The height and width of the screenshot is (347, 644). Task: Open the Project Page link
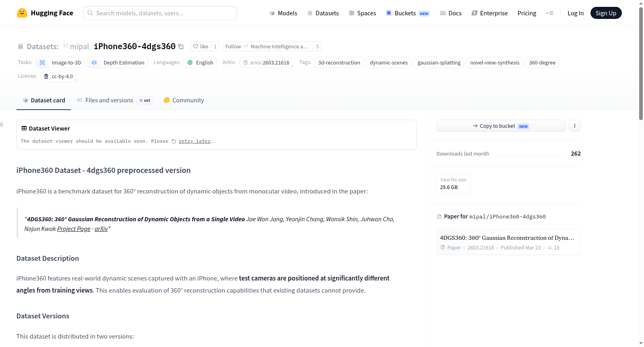(x=74, y=229)
